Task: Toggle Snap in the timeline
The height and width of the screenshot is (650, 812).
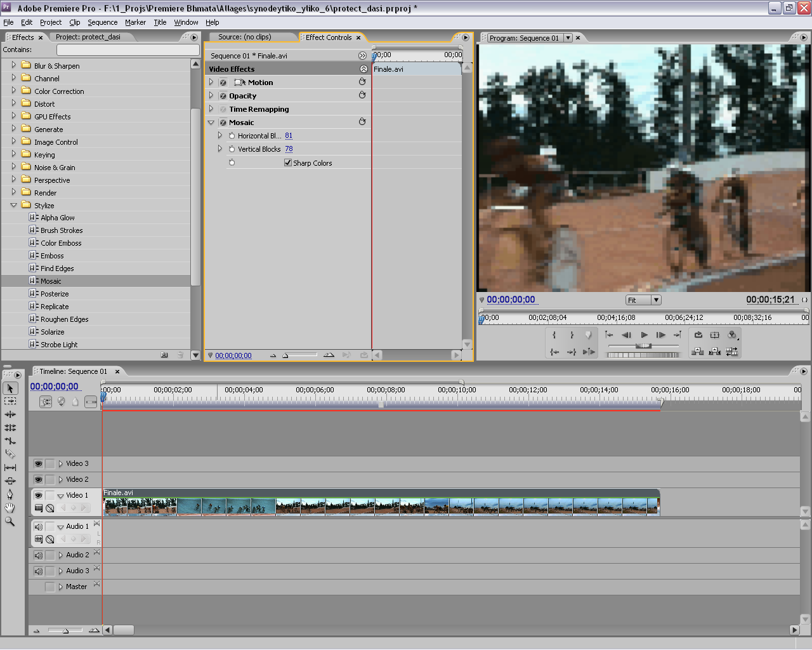Action: [x=46, y=402]
